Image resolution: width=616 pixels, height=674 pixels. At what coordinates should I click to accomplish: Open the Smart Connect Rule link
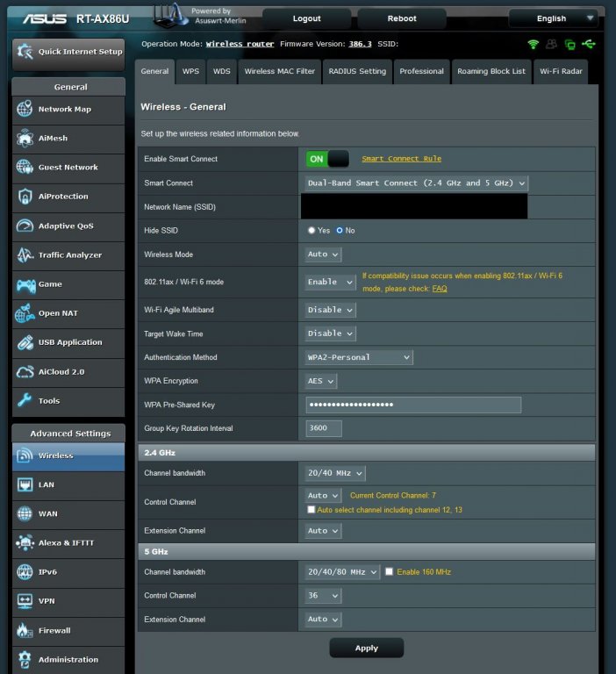point(402,159)
